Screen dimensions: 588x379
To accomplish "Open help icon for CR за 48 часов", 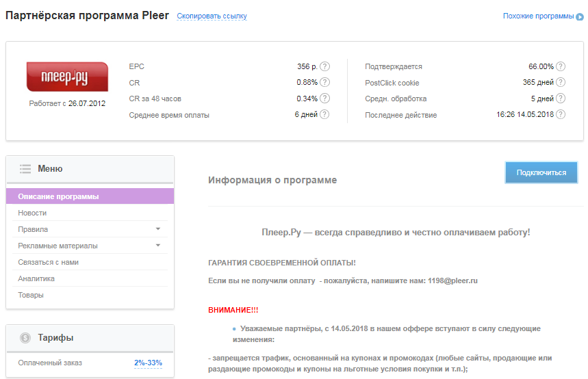I will click(x=324, y=99).
